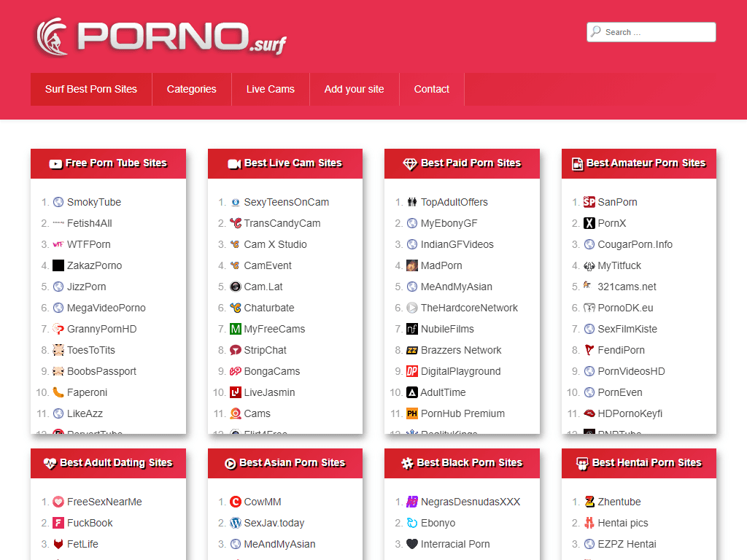Viewport: 747px width, 560px height.
Task: Click the black X favicon beside PornX
Action: pos(589,223)
